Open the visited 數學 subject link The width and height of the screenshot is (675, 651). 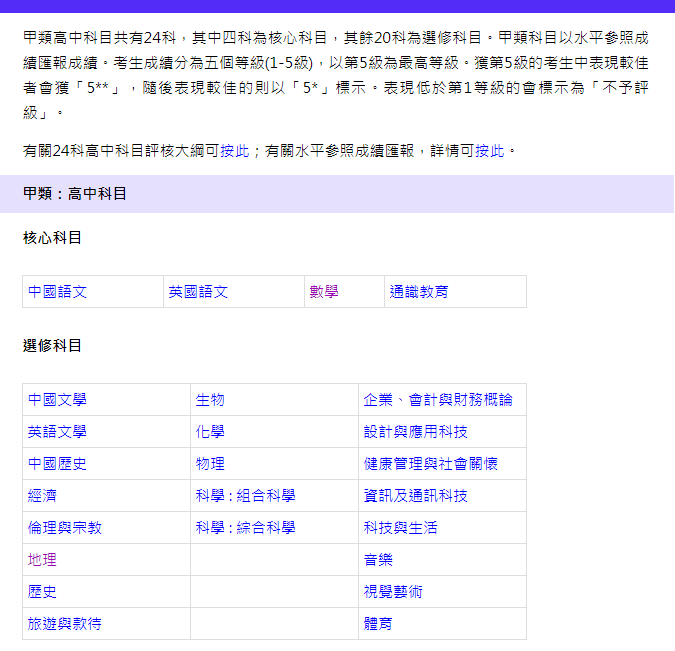point(324,291)
